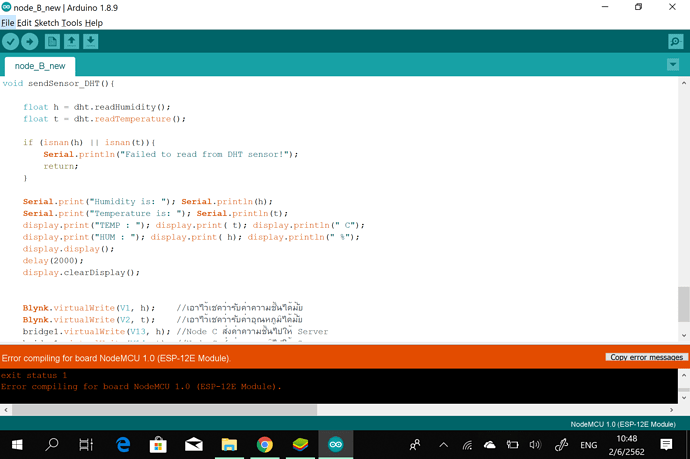
Task: Launch Microsoft Edge from the taskbar
Action: coord(123,445)
